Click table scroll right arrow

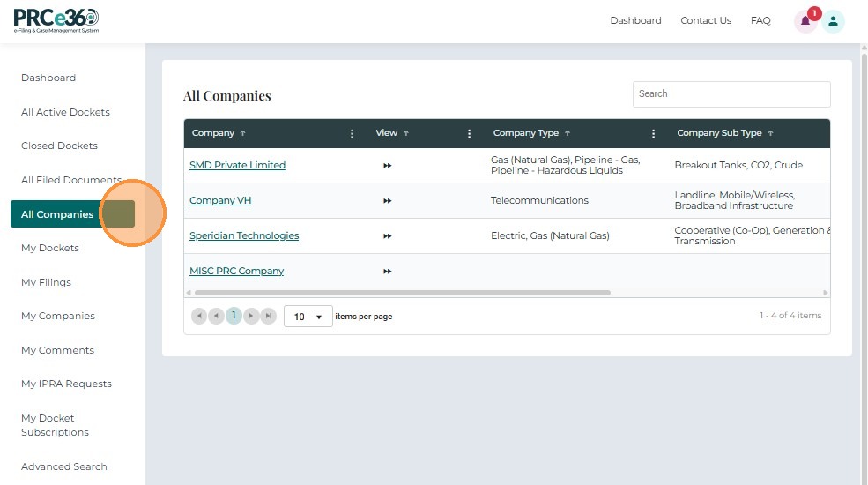(826, 293)
